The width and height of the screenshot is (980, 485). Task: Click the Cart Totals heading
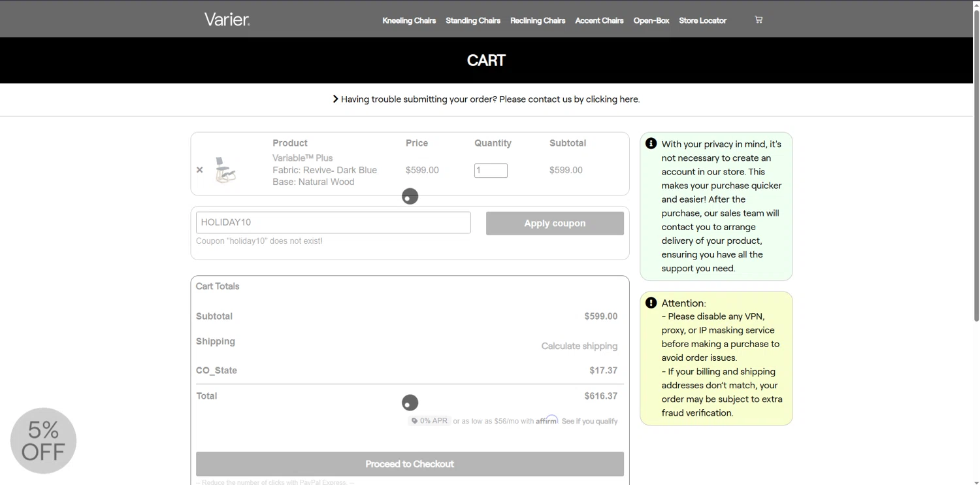pos(218,286)
